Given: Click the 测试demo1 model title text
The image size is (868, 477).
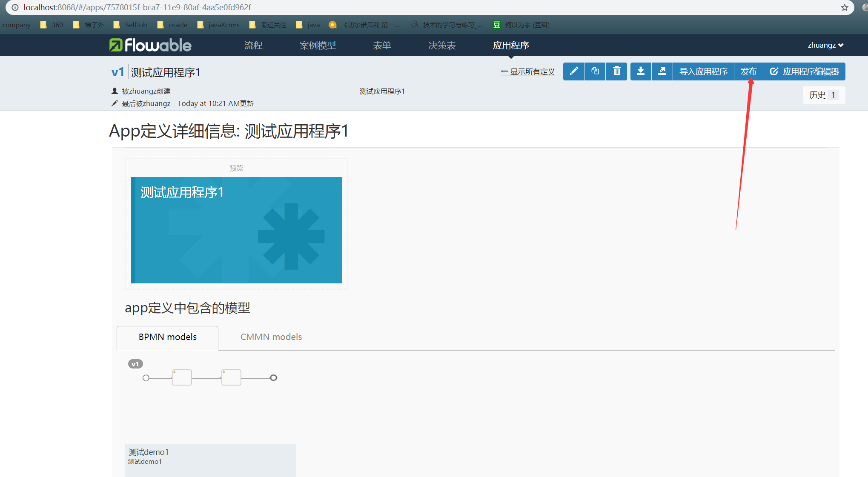Looking at the screenshot, I should pos(149,452).
